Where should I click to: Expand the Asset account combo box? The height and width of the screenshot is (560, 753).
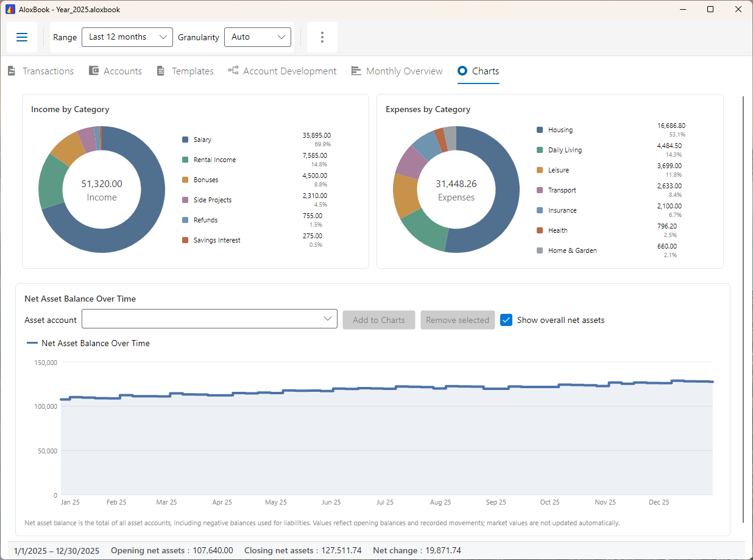(x=210, y=319)
